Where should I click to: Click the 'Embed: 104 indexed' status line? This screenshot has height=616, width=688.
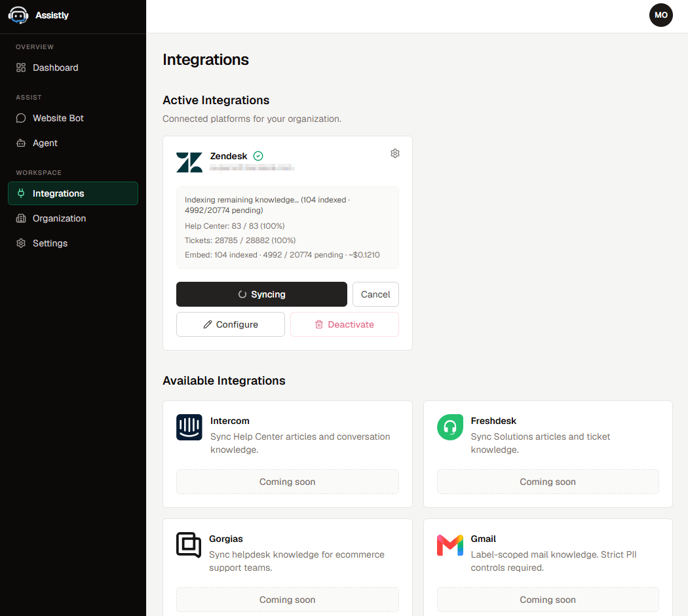(282, 255)
